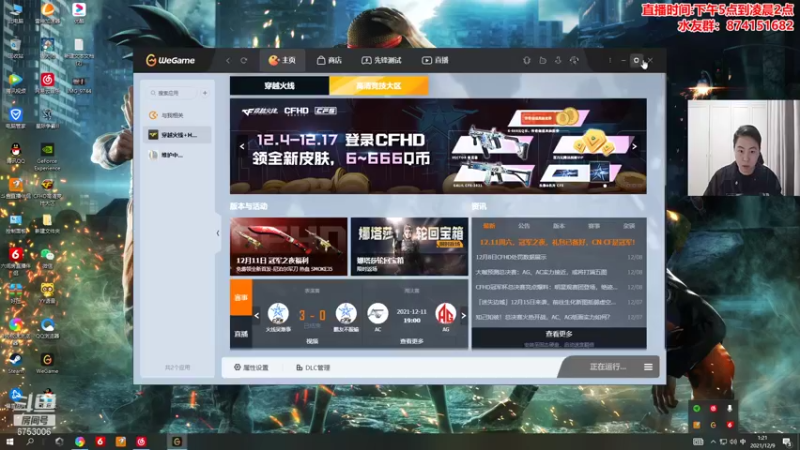This screenshot has height=450, width=800.
Task: Open the WeGame vertical dots menu
Action: click(610, 60)
